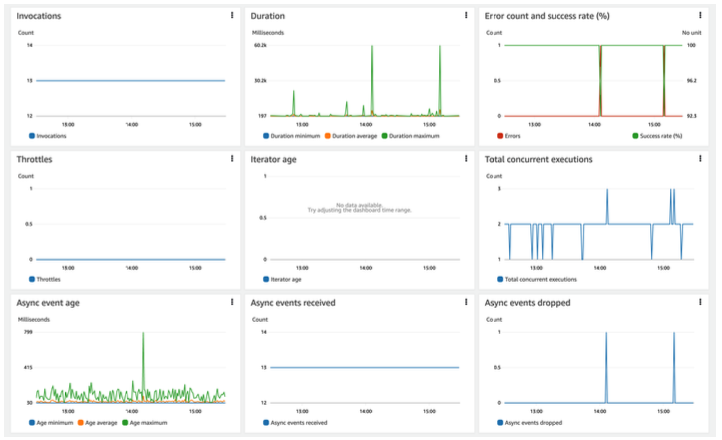
Task: Toggle Async events received legend entry
Action: (295, 423)
